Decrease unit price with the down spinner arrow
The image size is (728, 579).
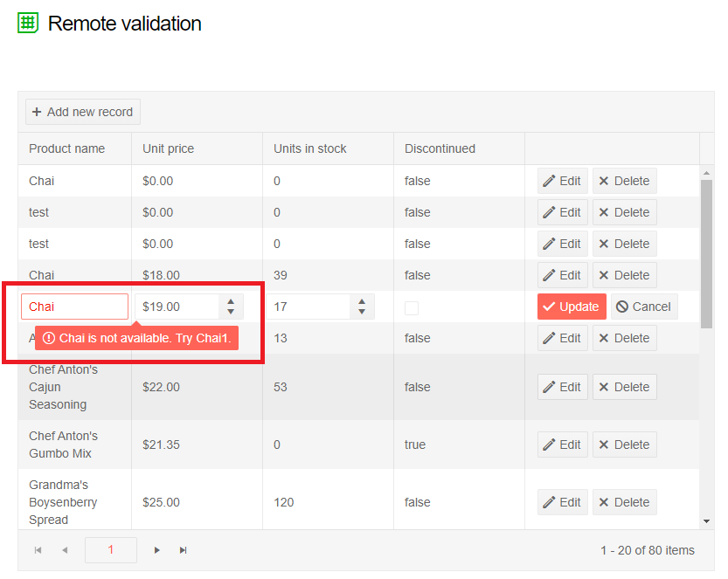pyautogui.click(x=231, y=312)
